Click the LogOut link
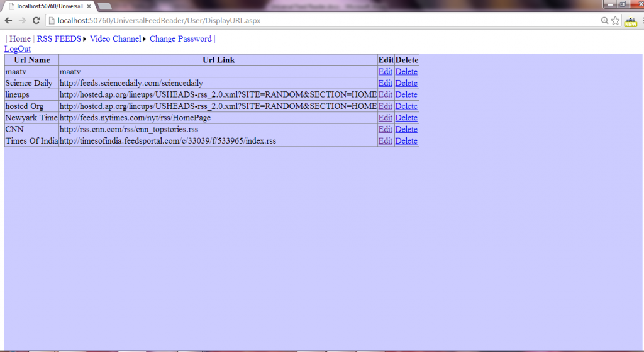 pyautogui.click(x=17, y=49)
